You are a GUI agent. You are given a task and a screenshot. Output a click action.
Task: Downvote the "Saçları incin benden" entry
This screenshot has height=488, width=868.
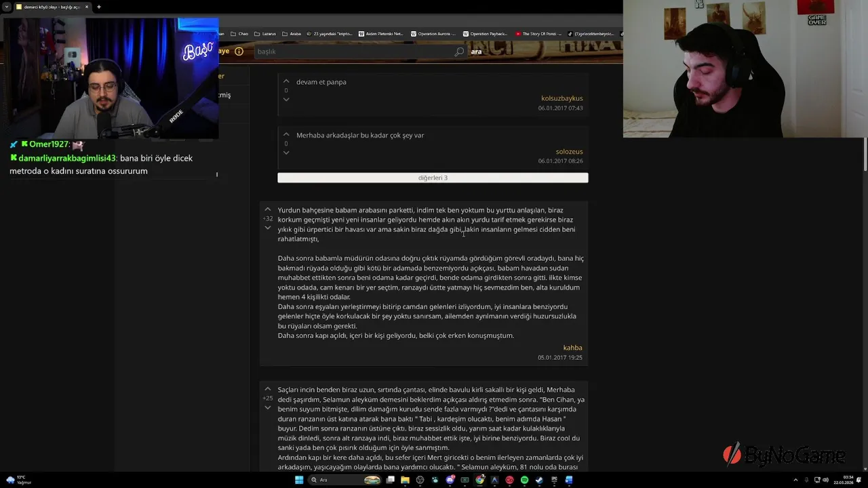(x=268, y=407)
